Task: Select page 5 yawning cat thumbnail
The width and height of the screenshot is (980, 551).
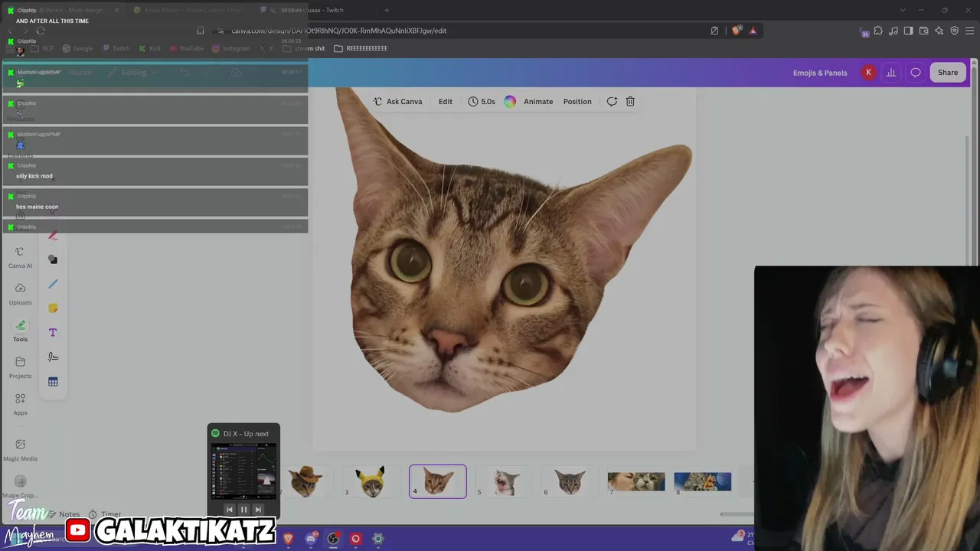Action: pos(505,481)
